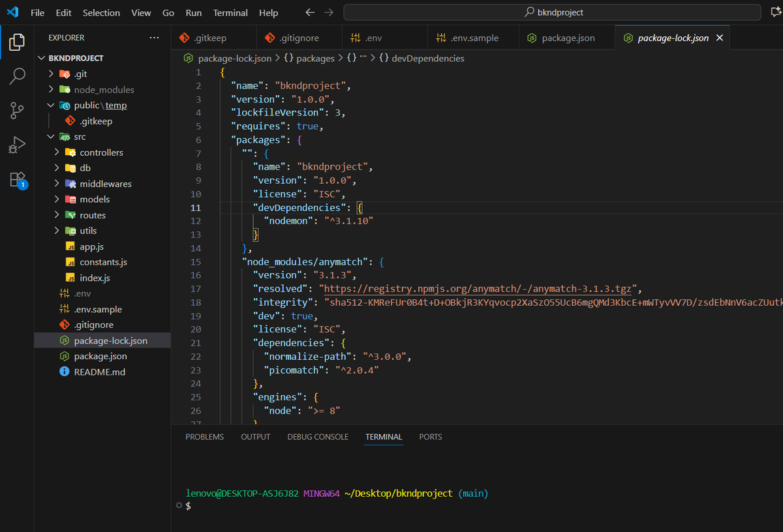Open constants.js in the explorer
Screen dimensions: 783x532
click(102, 262)
